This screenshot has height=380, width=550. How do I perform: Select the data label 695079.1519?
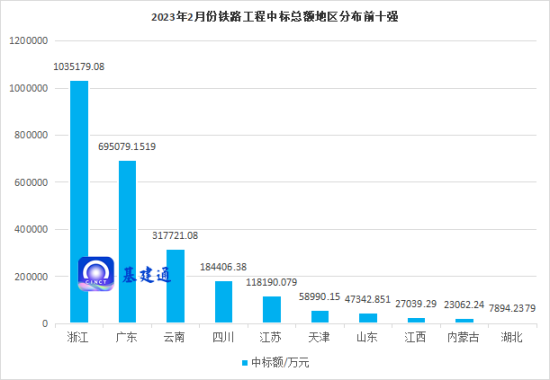point(127,147)
